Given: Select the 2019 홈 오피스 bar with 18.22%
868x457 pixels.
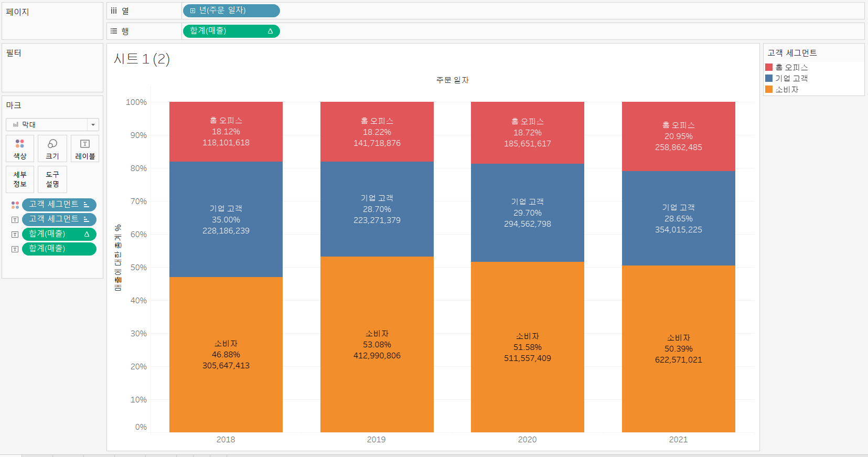Looking at the screenshot, I should pyautogui.click(x=377, y=132).
